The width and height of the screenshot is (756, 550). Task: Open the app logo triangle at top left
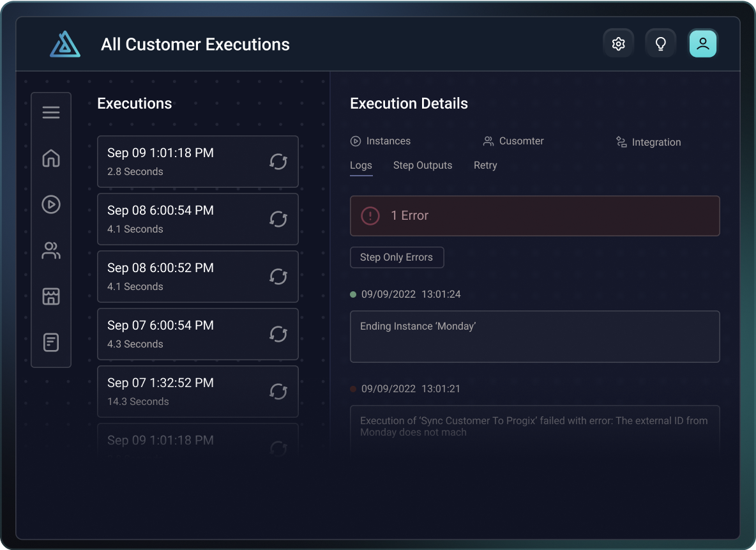click(64, 44)
